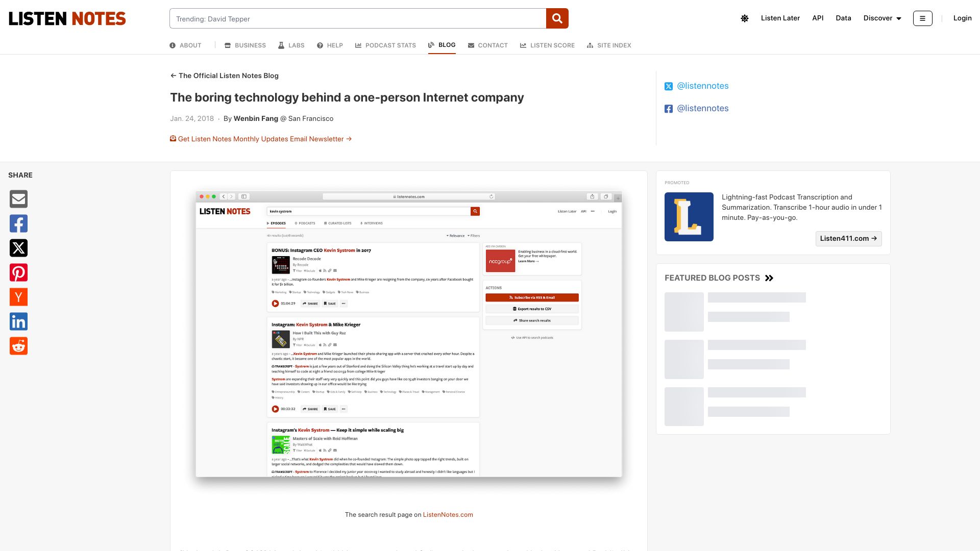This screenshot has height=551, width=980.
Task: Open Monthly Updates Email Newsletter link
Action: [261, 139]
